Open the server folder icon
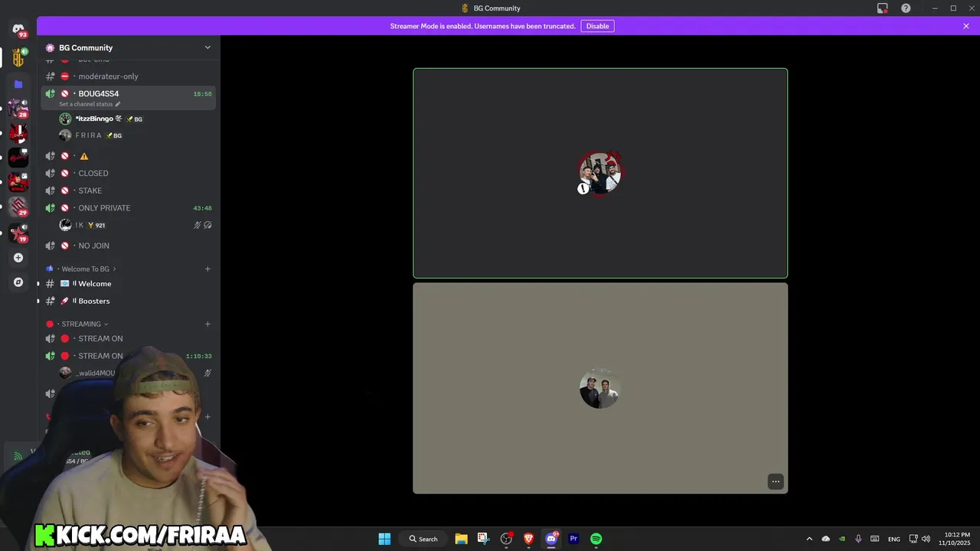 click(18, 84)
